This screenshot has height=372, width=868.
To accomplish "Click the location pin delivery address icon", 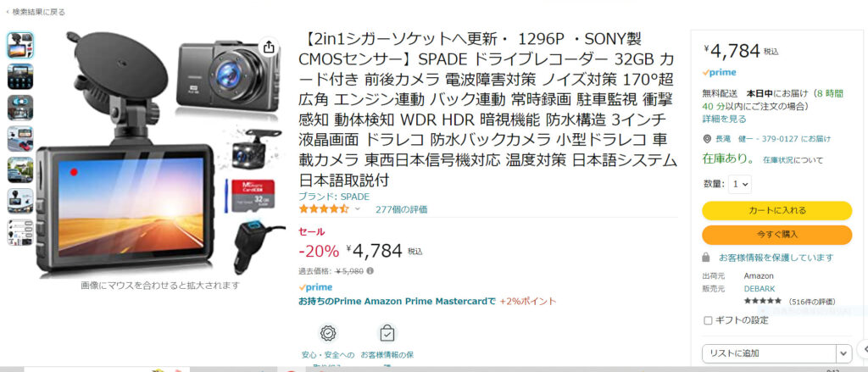I will pos(706,139).
